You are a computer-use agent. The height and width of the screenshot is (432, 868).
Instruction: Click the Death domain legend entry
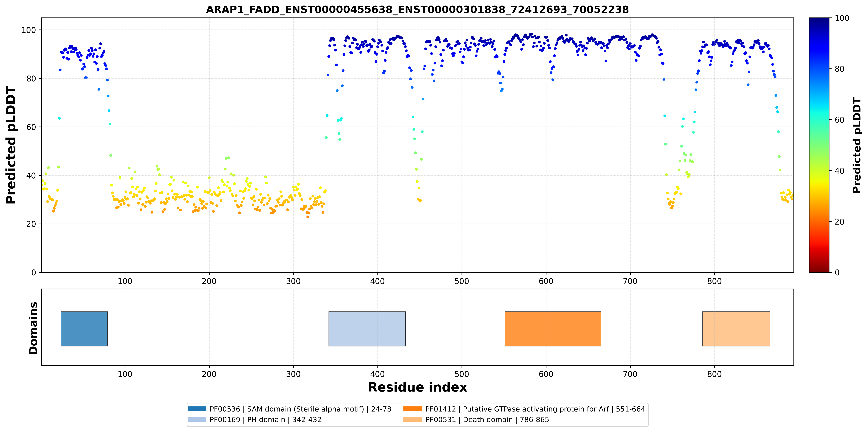487,420
